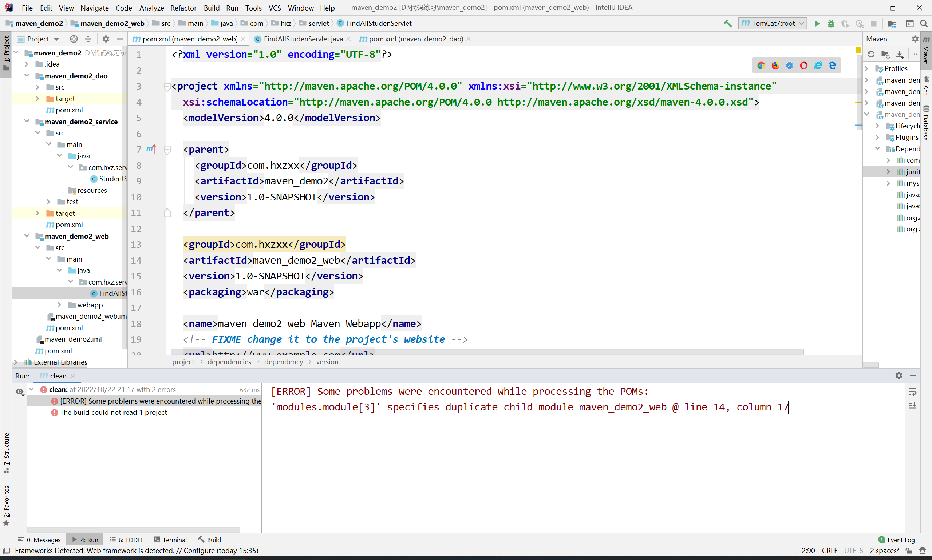The height and width of the screenshot is (560, 932).
Task: Open the 0: Messages tool window
Action: click(x=39, y=540)
